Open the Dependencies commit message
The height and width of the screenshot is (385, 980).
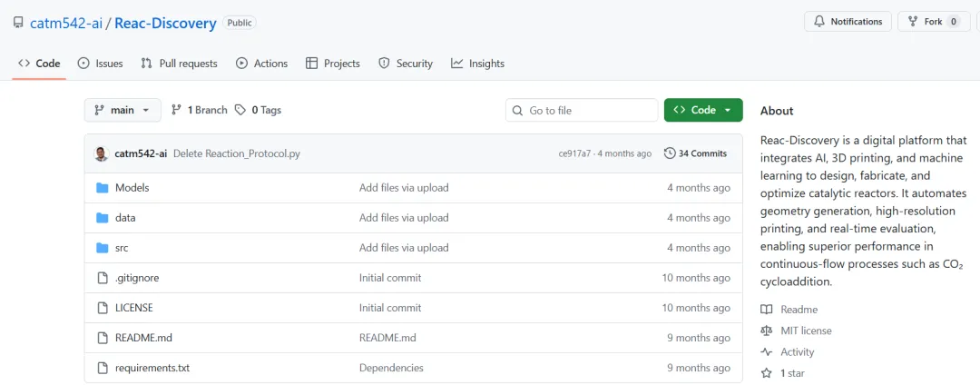[x=391, y=368]
